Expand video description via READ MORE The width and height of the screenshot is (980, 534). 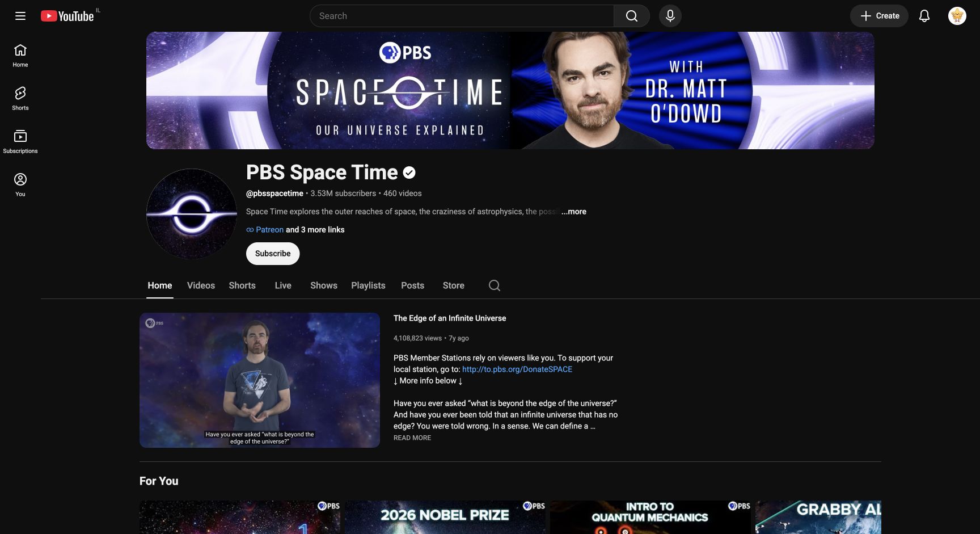point(412,438)
